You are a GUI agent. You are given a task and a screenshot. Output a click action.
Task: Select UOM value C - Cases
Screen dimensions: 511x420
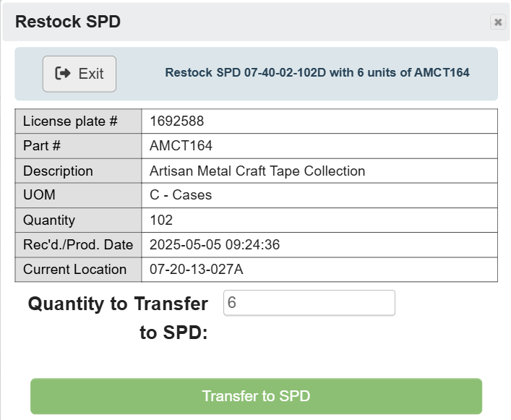[181, 195]
